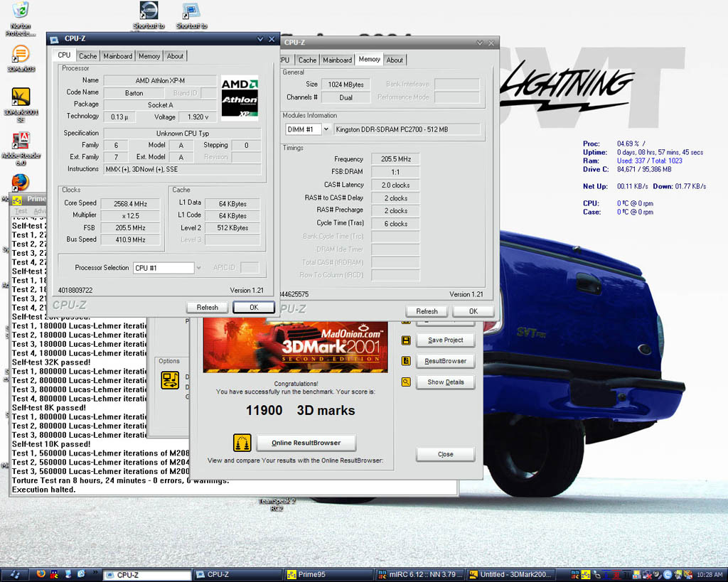Switch to the Cache tab in the Memory CPU-Z window
This screenshot has width=728, height=582.
[307, 60]
